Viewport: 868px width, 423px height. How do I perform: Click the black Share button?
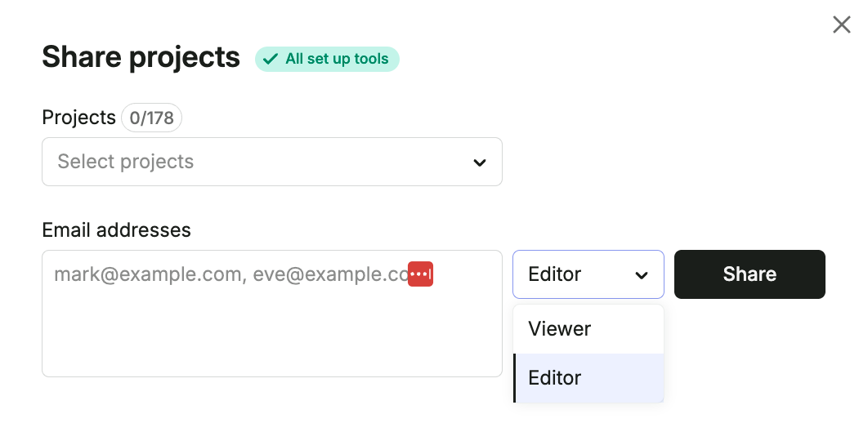point(749,274)
